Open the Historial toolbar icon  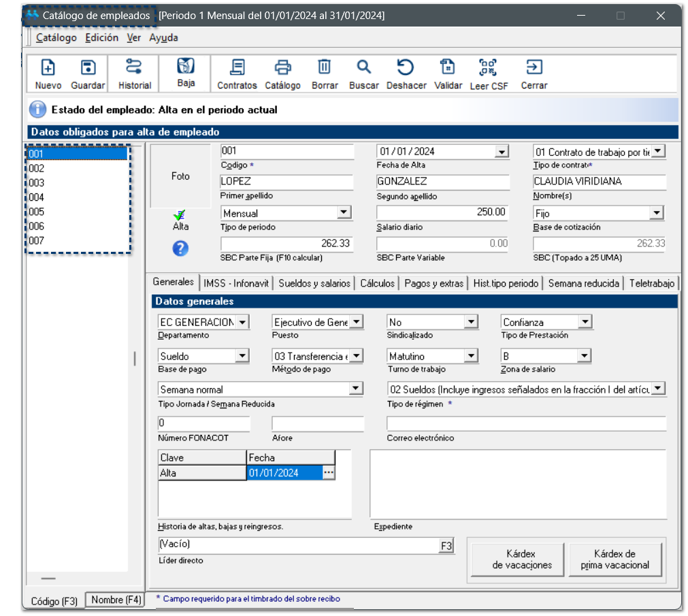pyautogui.click(x=134, y=67)
